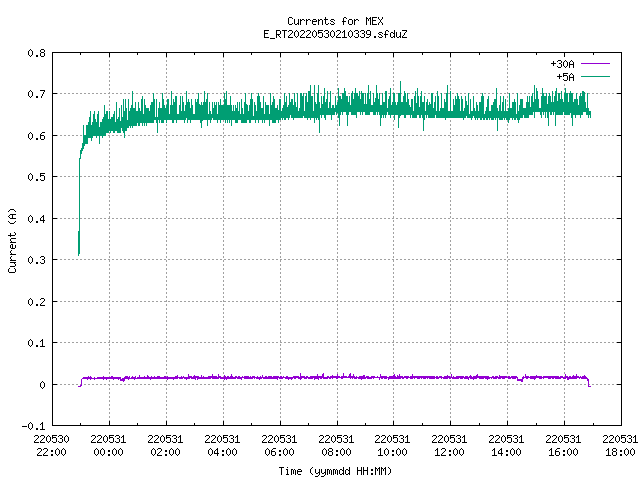Click x-axis tick 220531 00:00
Viewport: 640px width, 480px height.
click(x=109, y=445)
